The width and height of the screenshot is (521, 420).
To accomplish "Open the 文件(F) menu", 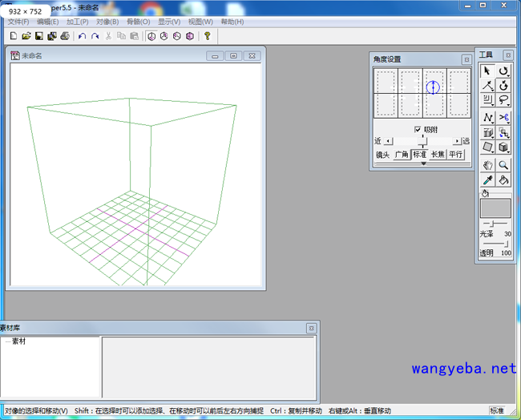I will click(x=18, y=22).
